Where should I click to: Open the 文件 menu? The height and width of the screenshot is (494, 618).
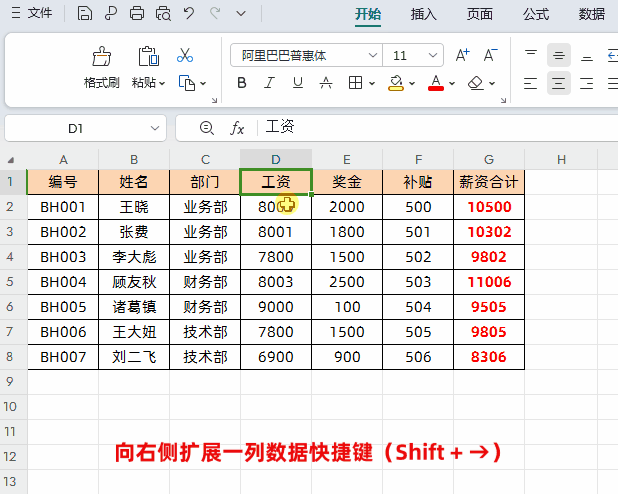click(x=32, y=13)
